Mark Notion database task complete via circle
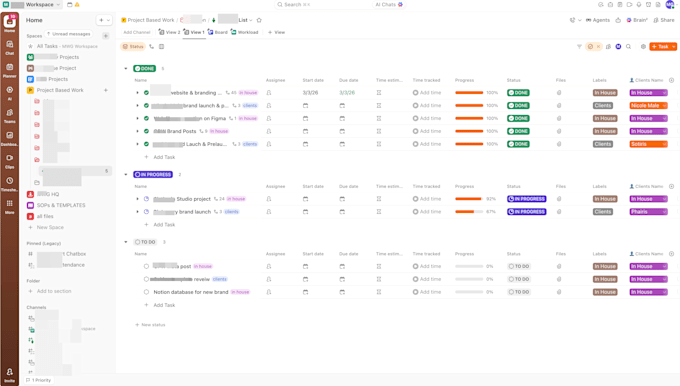Screen dimensions: 680x386 (146, 292)
